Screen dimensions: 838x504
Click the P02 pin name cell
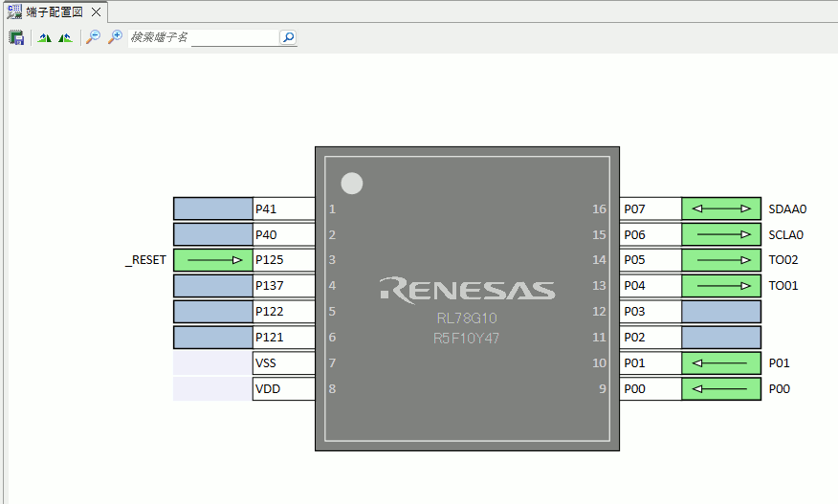(x=651, y=338)
